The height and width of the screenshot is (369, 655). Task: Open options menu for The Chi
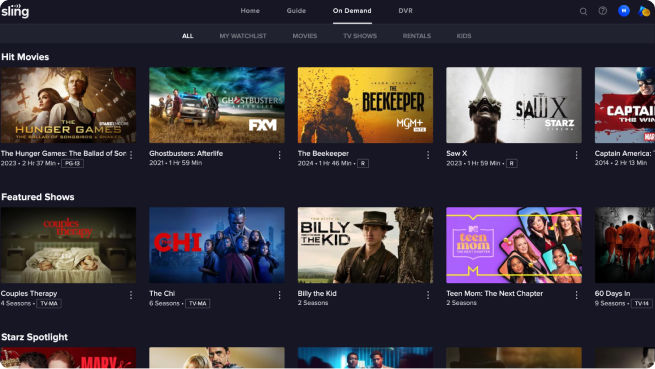click(x=279, y=295)
